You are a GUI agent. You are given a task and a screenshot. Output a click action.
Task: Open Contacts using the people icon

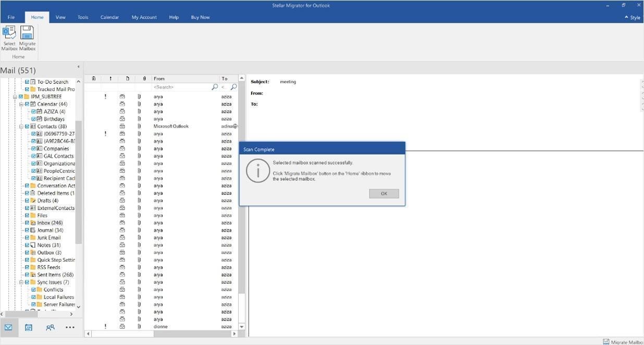pos(49,327)
